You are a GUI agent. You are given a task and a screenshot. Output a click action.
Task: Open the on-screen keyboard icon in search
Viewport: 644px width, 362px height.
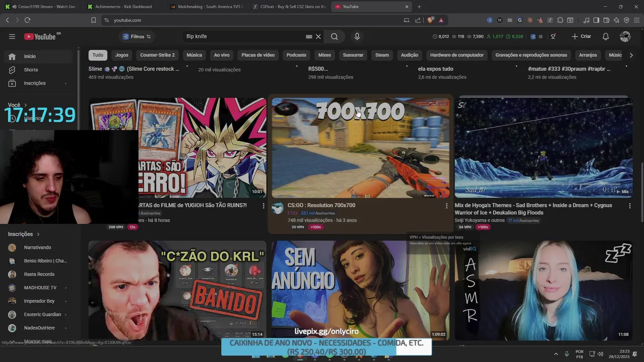click(x=309, y=37)
